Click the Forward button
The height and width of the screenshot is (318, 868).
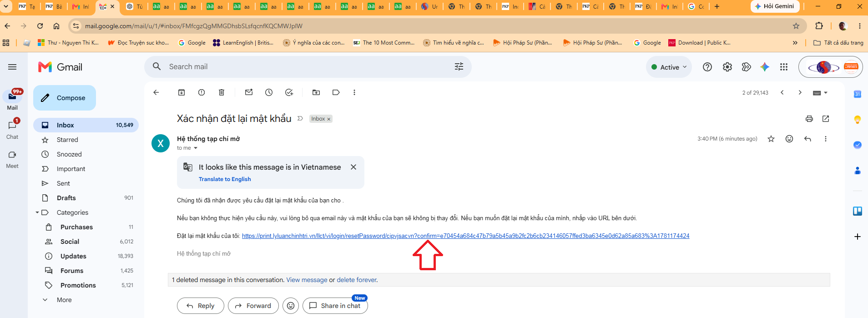pos(252,306)
